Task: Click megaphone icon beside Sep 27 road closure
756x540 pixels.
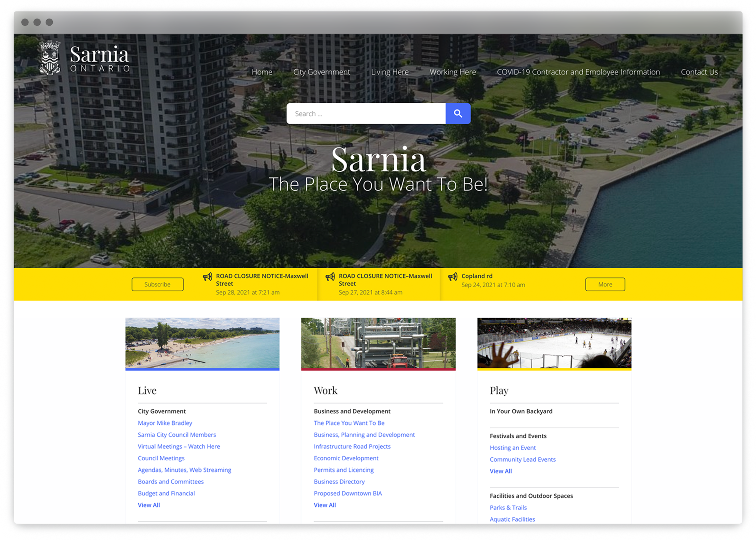Action: (x=330, y=277)
